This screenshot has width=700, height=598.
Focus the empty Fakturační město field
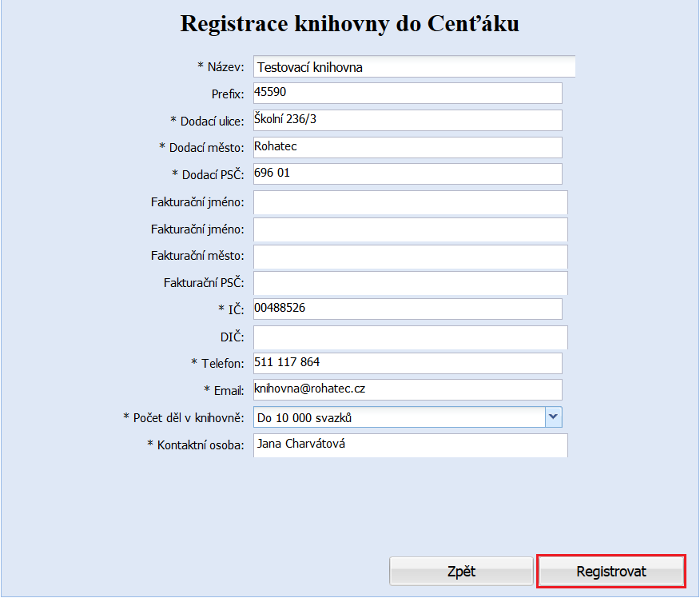point(410,257)
